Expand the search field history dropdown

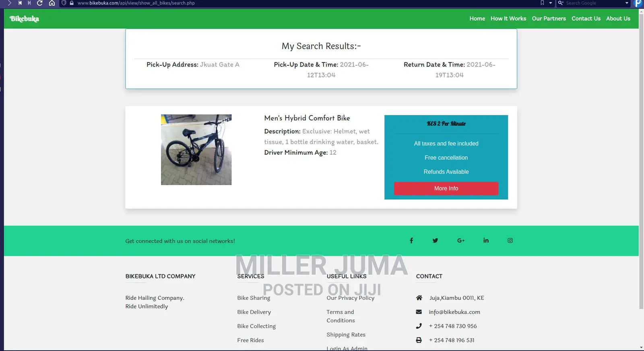click(627, 3)
